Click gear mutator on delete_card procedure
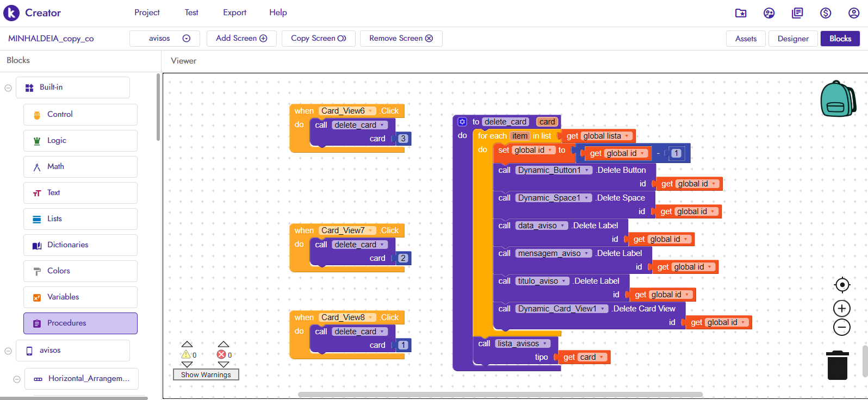 462,122
